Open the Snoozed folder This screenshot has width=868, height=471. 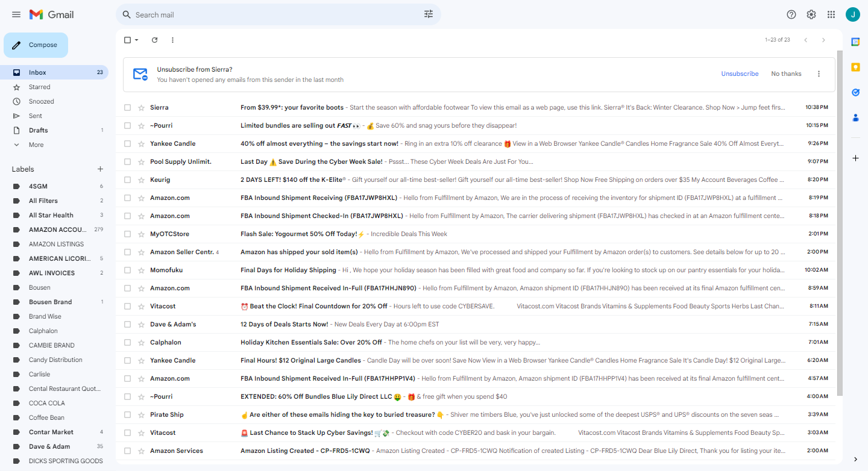[54, 101]
